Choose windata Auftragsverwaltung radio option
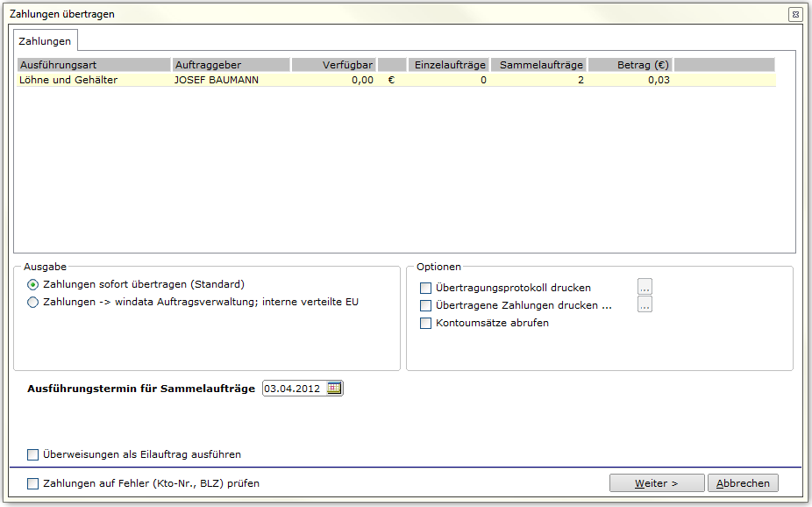 32,302
